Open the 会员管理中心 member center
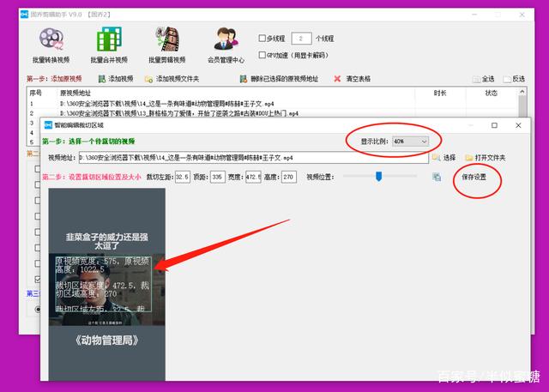The width and height of the screenshot is (549, 392). (226, 45)
